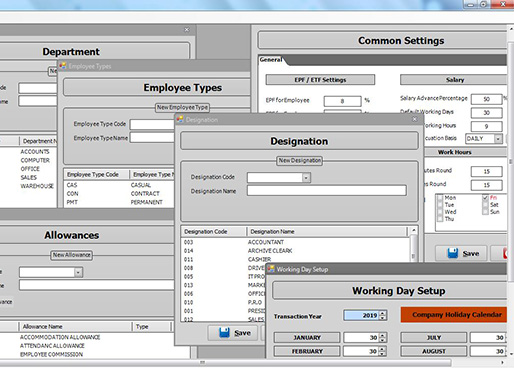Click the Employee Type Code input field
The width and height of the screenshot is (514, 368).
tap(152, 124)
